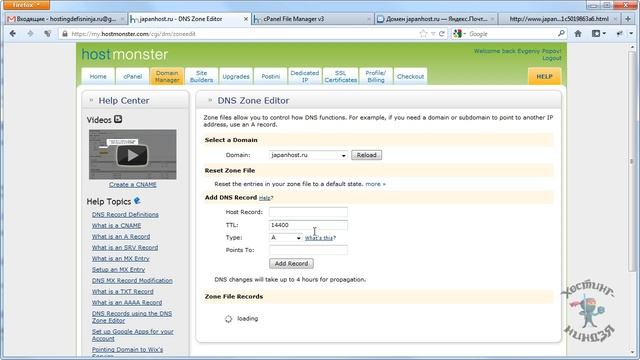Open the search engine selector icon
Screen dimensions: 640x360
click(459, 34)
